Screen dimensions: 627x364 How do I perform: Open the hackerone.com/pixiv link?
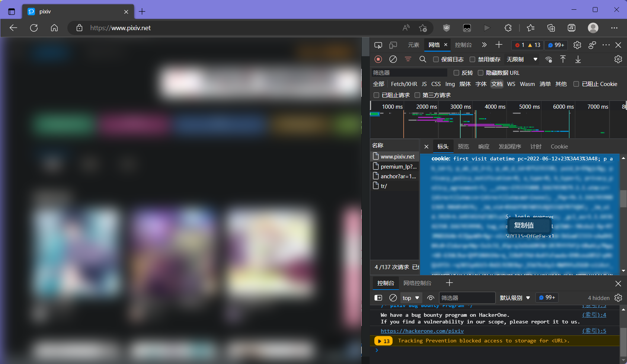tap(422, 331)
